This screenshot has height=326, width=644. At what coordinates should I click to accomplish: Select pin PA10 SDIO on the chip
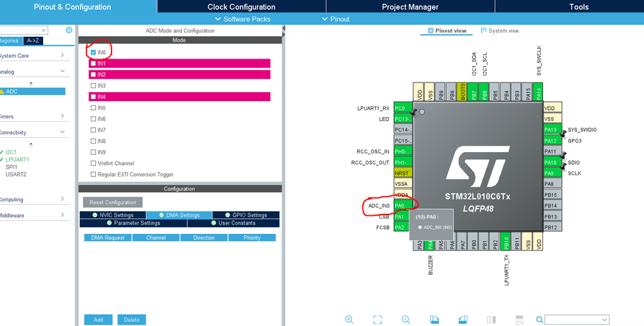tap(552, 162)
